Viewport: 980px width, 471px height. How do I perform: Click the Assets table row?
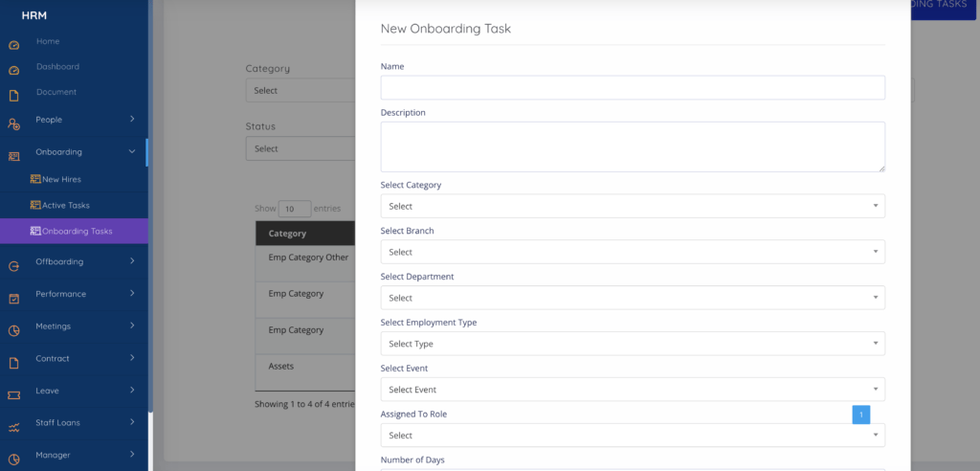pyautogui.click(x=305, y=372)
